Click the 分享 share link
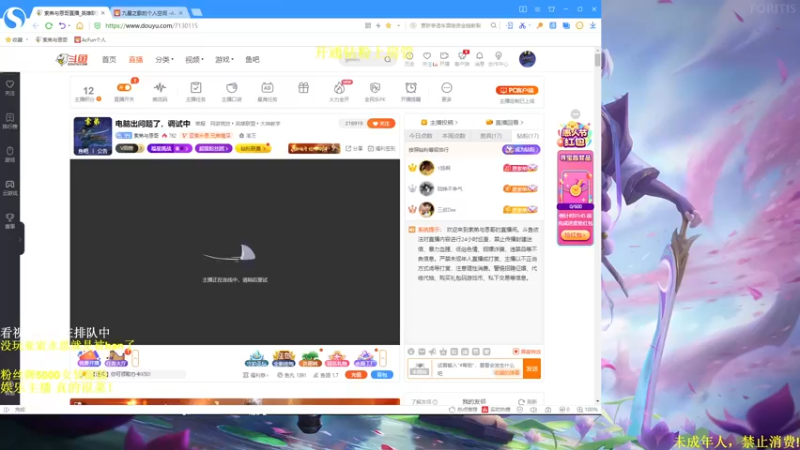The height and width of the screenshot is (450, 800). (354, 148)
